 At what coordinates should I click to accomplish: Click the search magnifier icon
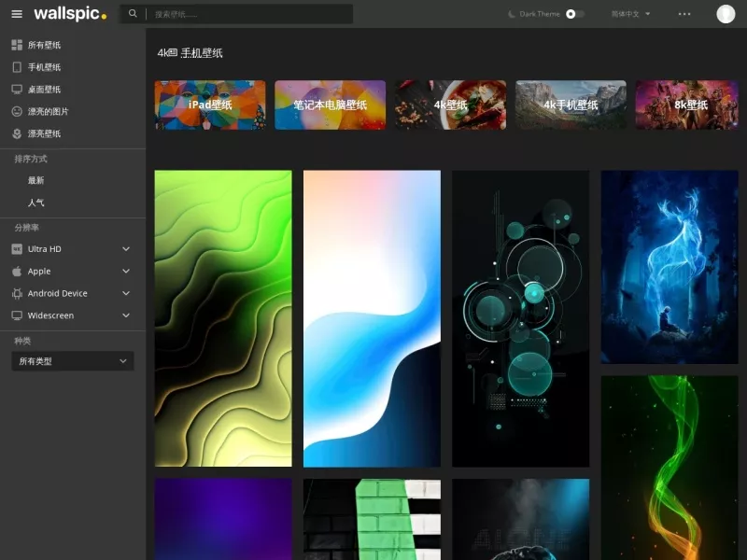click(133, 14)
